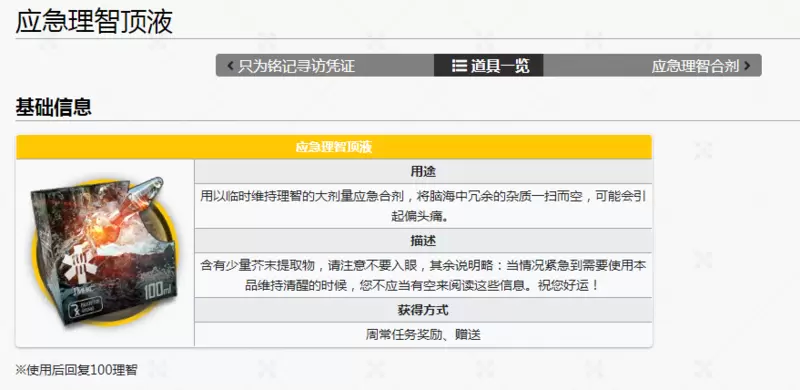Select the usage text starting 用以临时维持理智
Screen dimensions: 800x390
pos(423,206)
